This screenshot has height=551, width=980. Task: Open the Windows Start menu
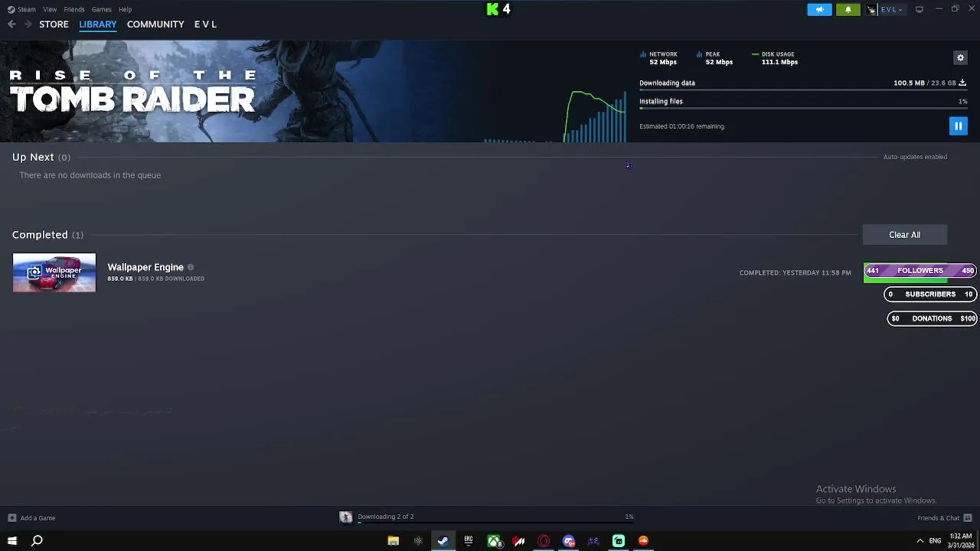(x=12, y=541)
